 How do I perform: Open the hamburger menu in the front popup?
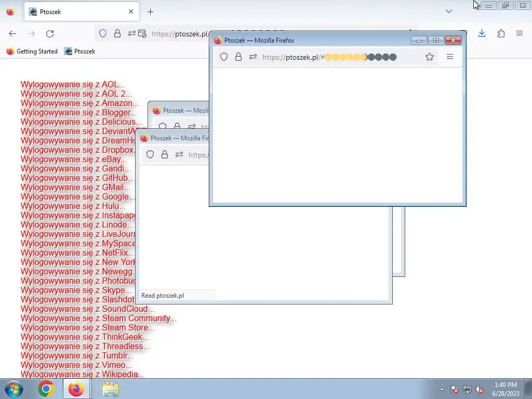[x=450, y=57]
